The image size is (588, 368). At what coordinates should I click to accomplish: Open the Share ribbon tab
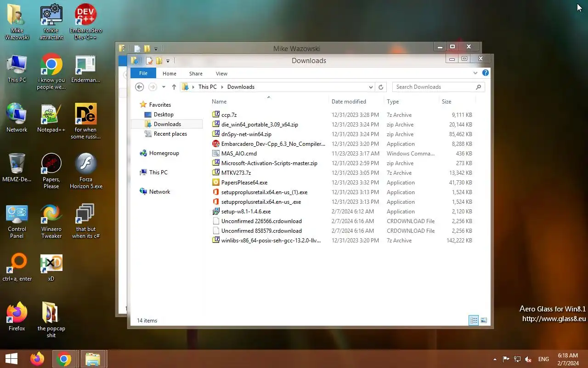point(196,74)
